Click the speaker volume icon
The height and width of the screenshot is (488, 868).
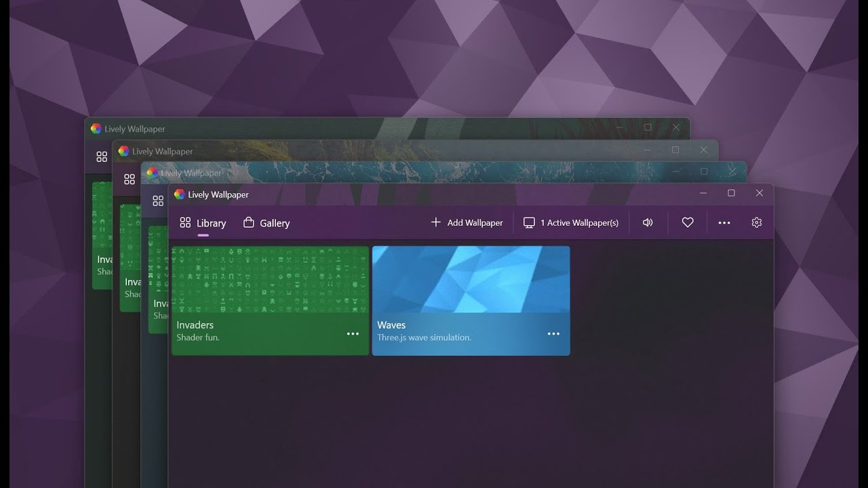pos(648,222)
